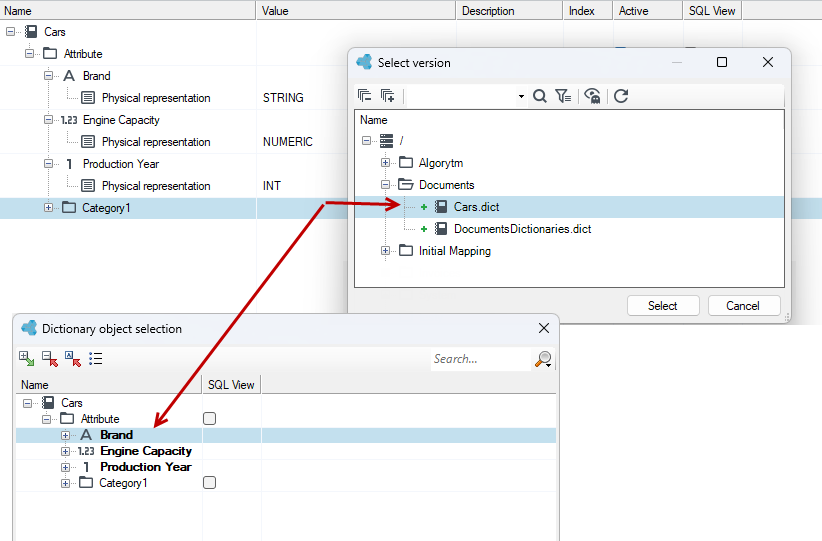Click the Active column header
This screenshot has width=822, height=541.
pyautogui.click(x=647, y=10)
